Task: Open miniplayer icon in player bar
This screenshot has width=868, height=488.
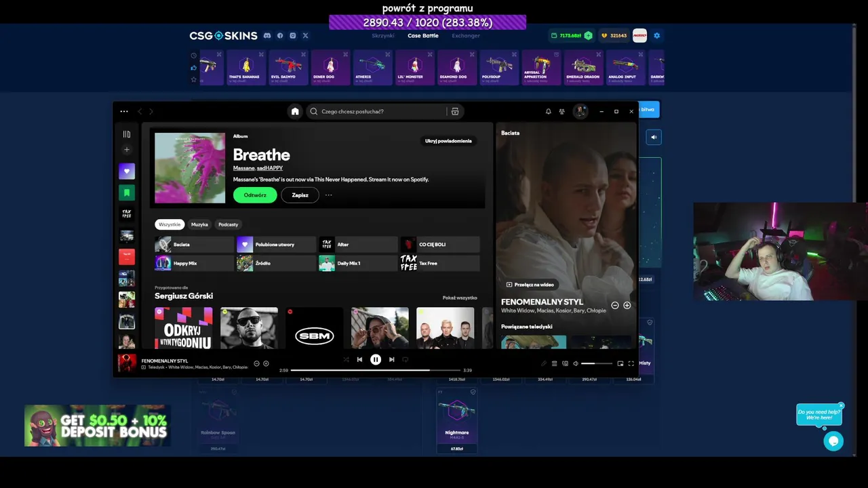Action: (x=620, y=364)
